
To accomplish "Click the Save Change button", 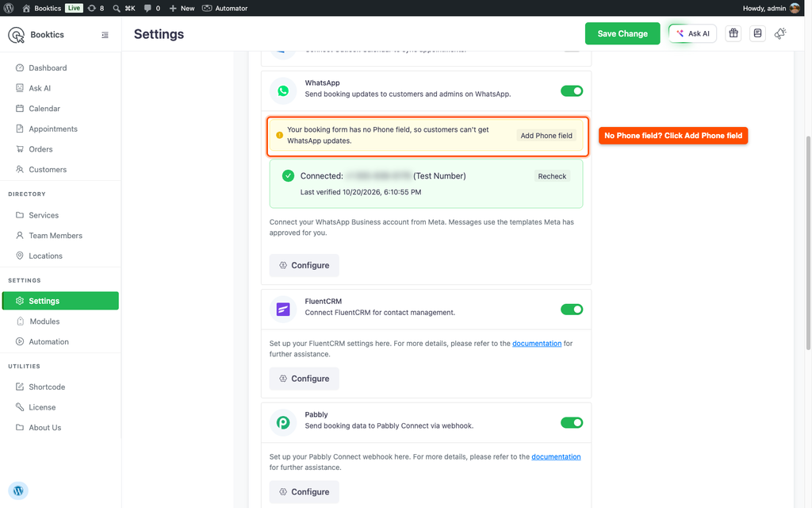I will click(622, 33).
